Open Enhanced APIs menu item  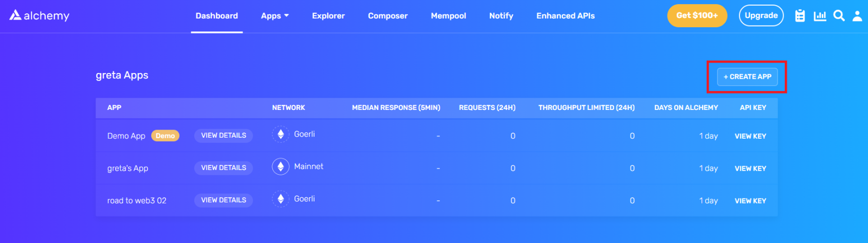point(565,16)
